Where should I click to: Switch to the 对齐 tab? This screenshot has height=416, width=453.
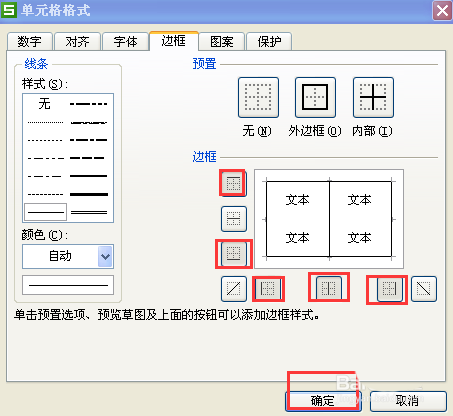click(x=77, y=42)
